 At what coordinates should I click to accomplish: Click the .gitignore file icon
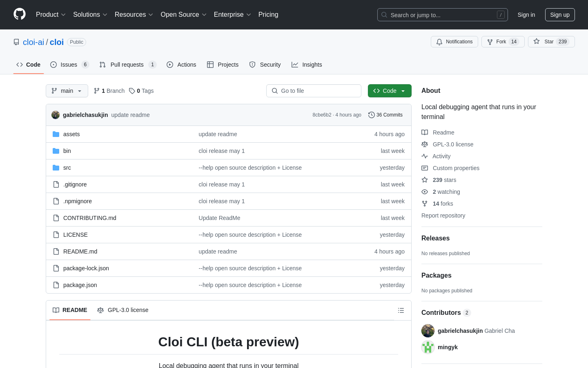(56, 184)
